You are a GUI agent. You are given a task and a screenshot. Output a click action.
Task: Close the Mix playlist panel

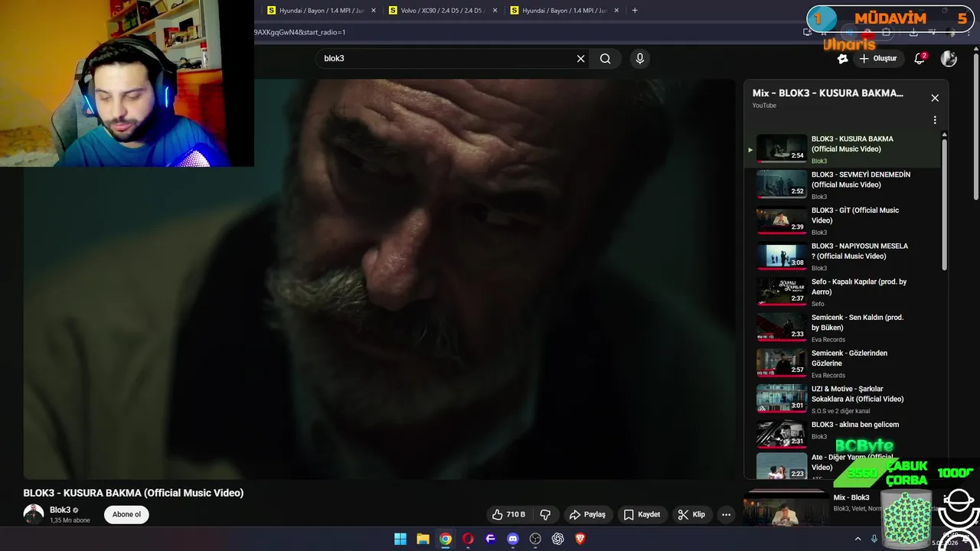click(x=935, y=98)
